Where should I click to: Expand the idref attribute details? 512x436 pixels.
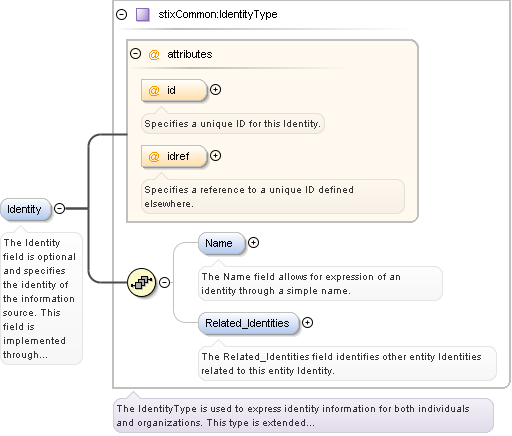point(215,156)
